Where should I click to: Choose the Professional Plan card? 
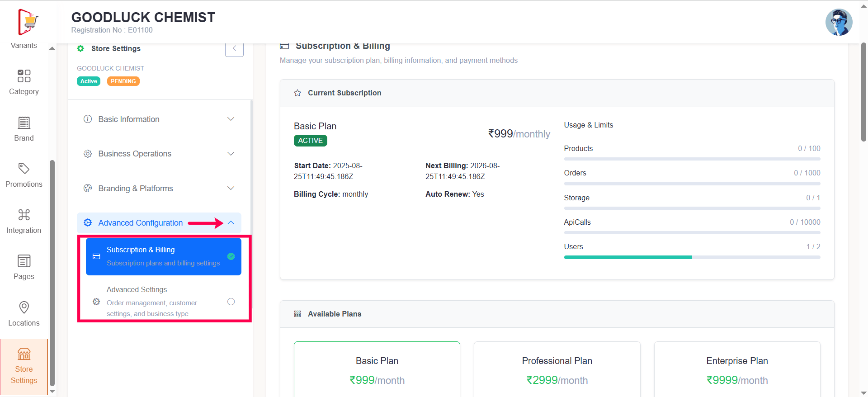[557, 369]
